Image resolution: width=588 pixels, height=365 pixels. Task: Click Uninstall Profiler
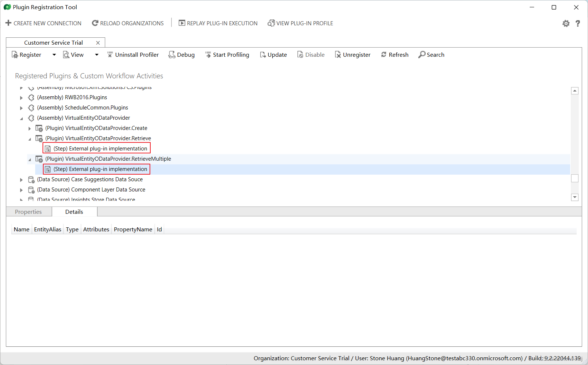[x=133, y=55]
